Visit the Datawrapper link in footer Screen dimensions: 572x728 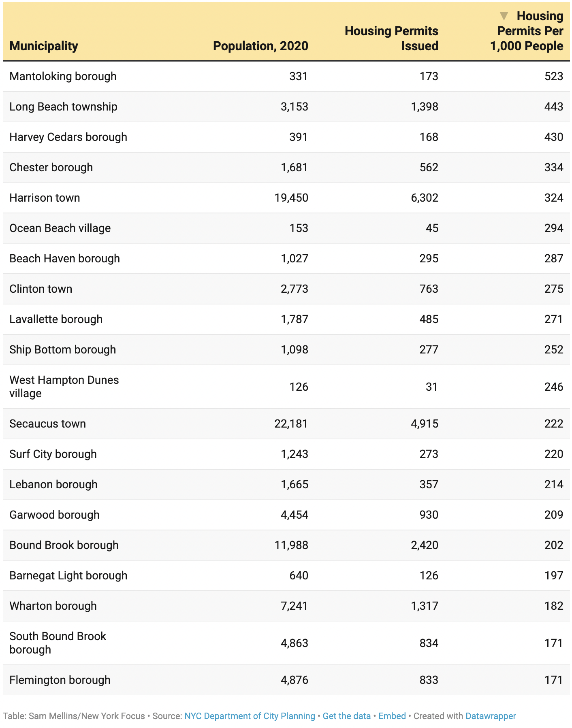(x=490, y=716)
